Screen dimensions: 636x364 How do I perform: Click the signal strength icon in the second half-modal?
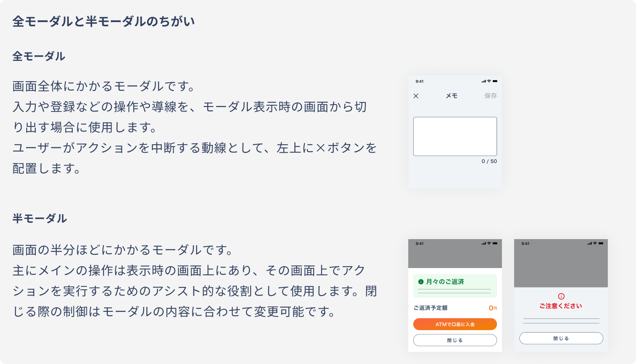pyautogui.click(x=589, y=243)
